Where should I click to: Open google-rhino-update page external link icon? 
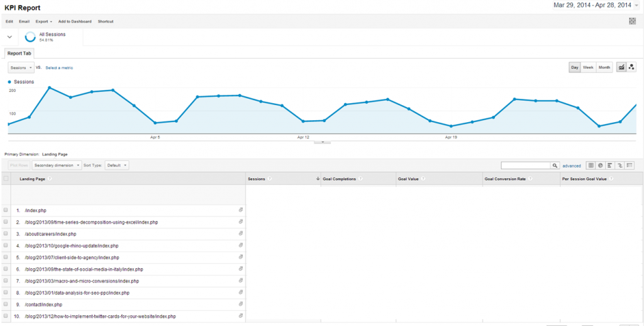point(241,245)
